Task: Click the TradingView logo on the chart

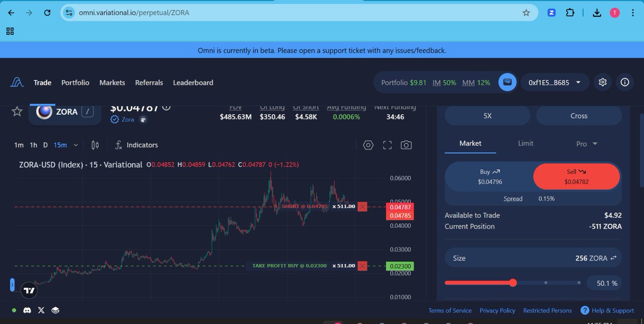Action: click(x=29, y=291)
